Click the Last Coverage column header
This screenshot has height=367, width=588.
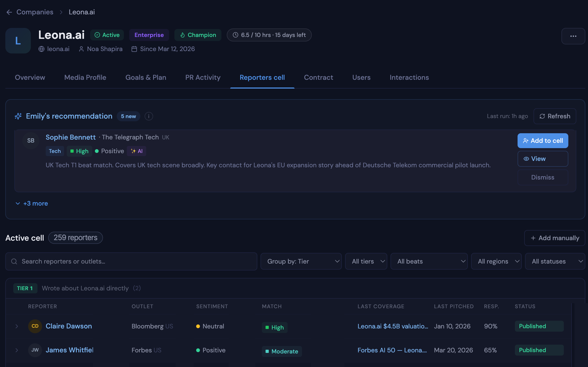click(x=381, y=306)
